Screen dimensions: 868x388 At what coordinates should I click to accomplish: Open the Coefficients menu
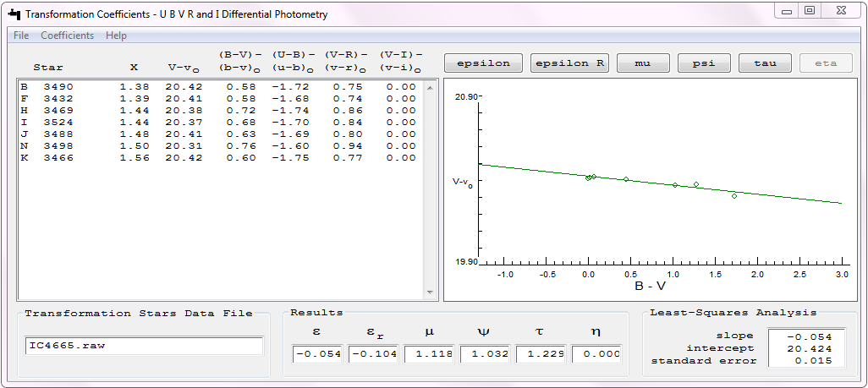[x=68, y=36]
